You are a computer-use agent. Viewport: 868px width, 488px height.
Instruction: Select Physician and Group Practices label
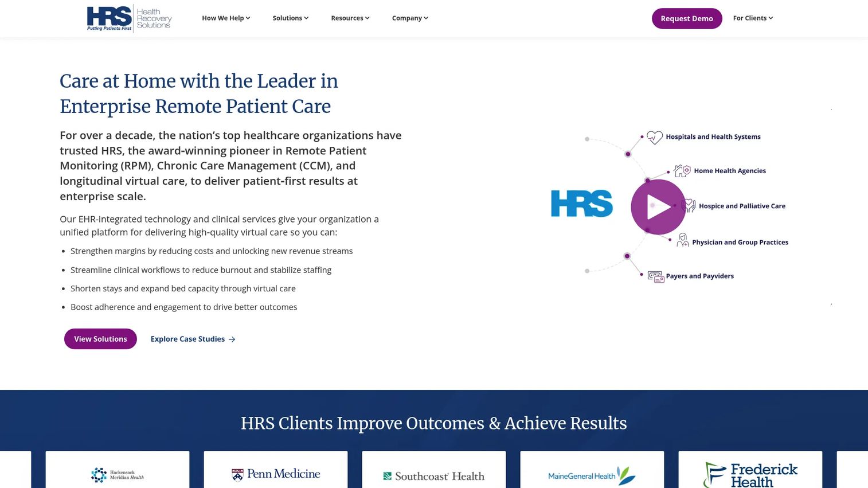740,243
